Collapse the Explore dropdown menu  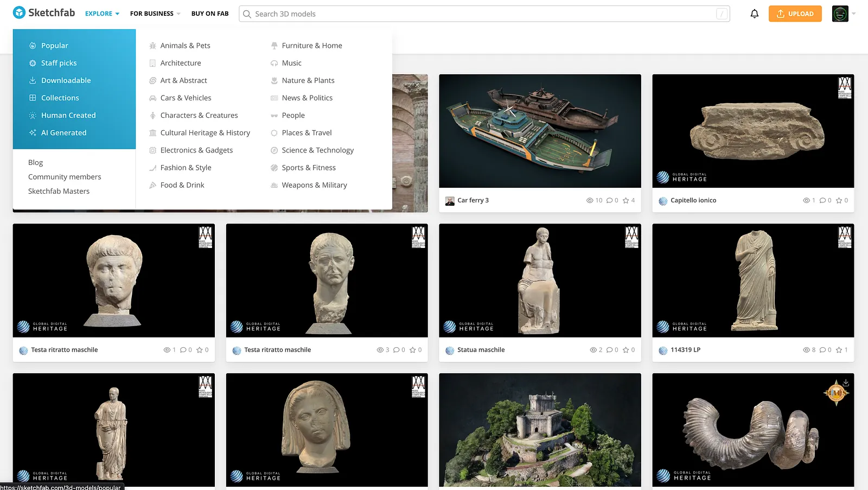102,14
